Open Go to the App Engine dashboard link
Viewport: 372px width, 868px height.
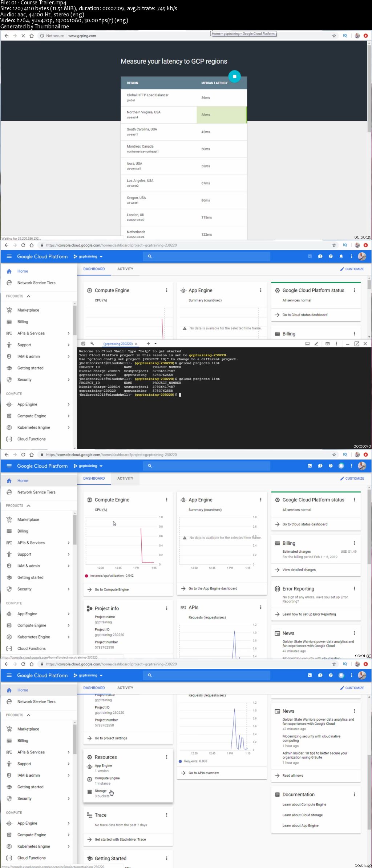(x=213, y=588)
